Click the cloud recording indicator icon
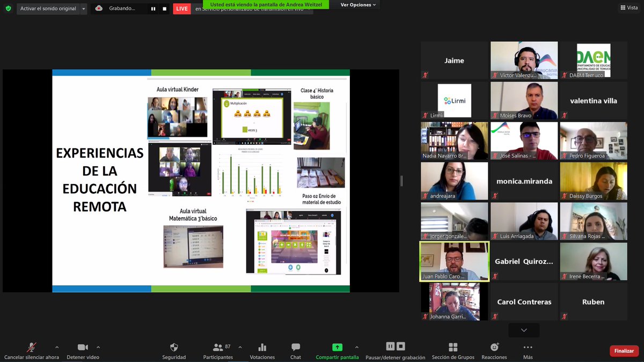644x362 pixels. (99, 8)
